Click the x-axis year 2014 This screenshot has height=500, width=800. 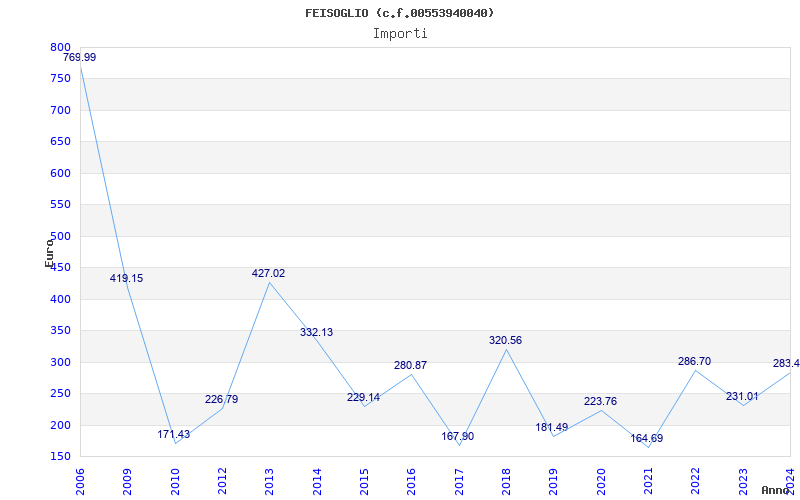(x=317, y=482)
